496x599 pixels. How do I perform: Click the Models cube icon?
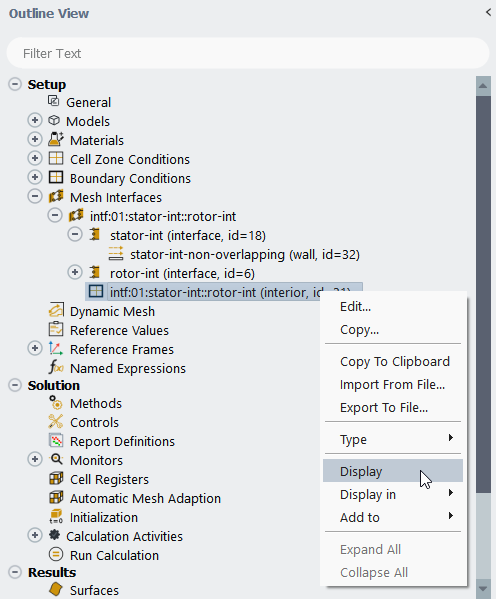54,120
